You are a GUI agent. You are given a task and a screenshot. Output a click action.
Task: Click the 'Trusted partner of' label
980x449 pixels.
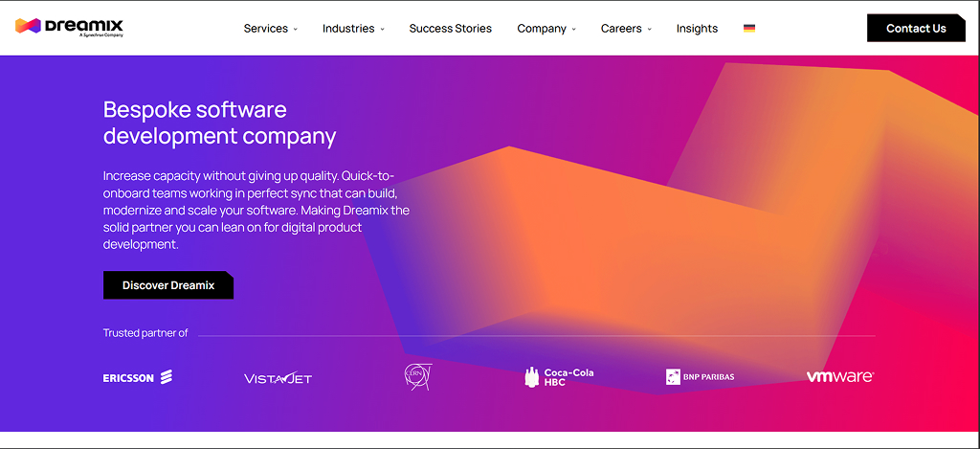pyautogui.click(x=145, y=333)
